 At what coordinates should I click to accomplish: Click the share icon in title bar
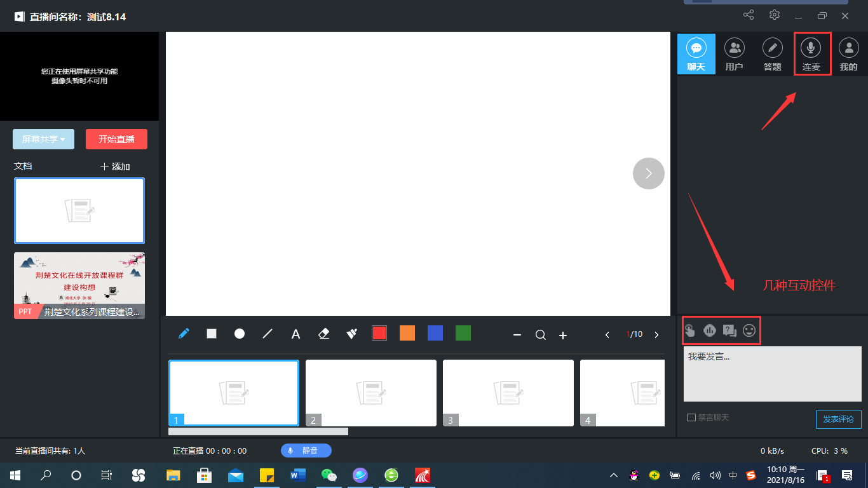pyautogui.click(x=749, y=15)
